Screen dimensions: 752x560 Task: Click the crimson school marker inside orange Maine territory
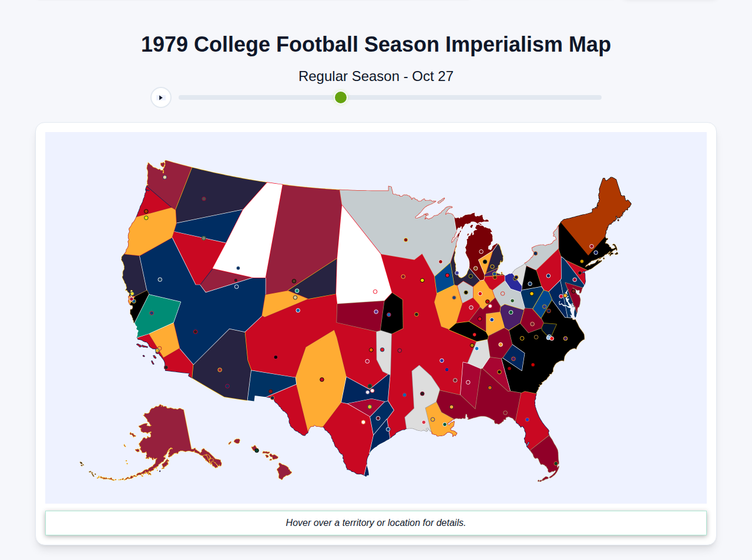[592, 247]
